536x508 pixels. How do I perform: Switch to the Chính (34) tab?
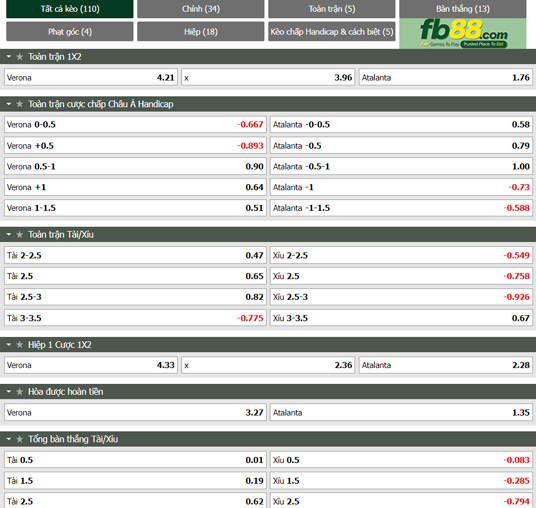point(201,9)
